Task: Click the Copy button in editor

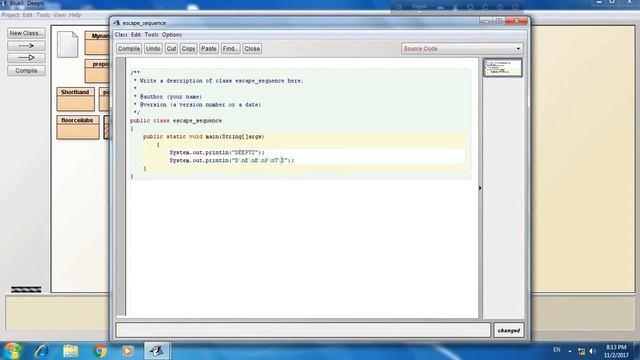Action: 188,49
